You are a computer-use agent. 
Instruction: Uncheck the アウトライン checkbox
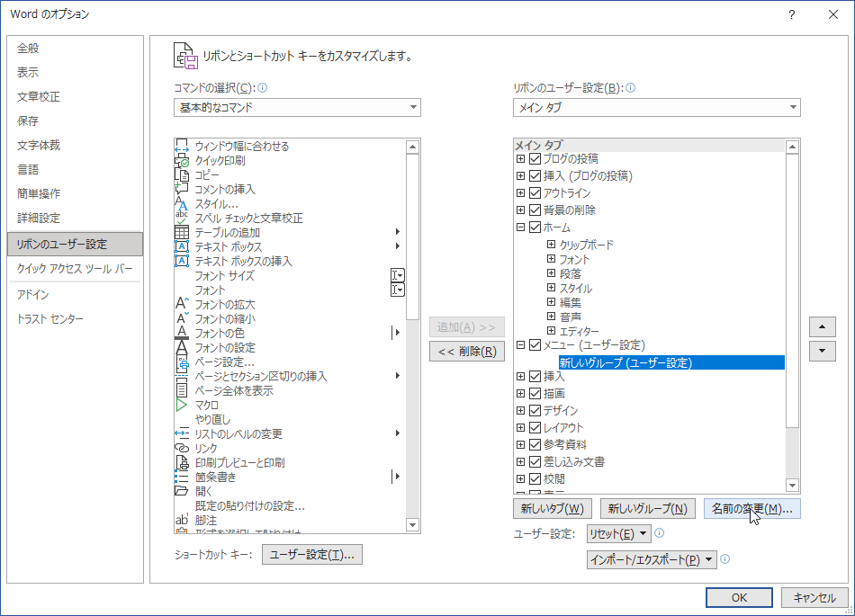pyautogui.click(x=535, y=192)
